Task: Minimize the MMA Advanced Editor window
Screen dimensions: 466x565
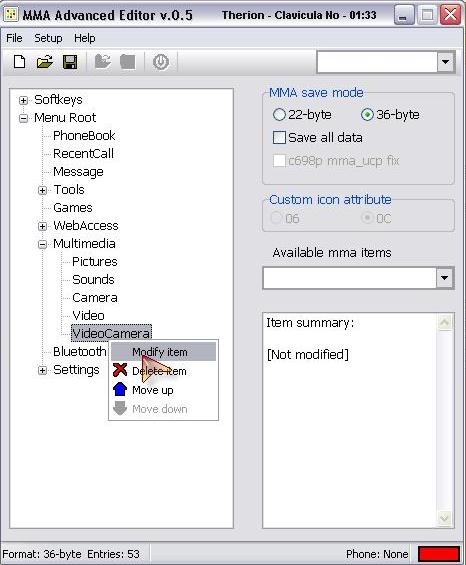Action: (x=404, y=15)
